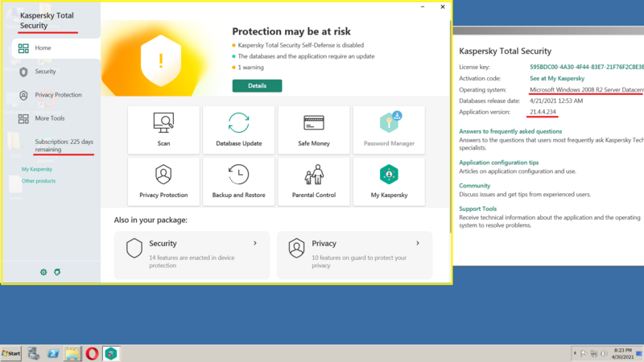This screenshot has width=644, height=362.
Task: Open the Other products link
Action: 39,180
